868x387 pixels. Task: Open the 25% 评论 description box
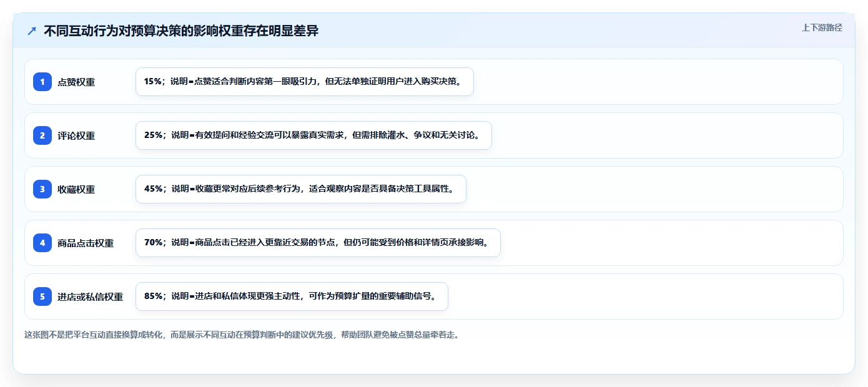coord(313,135)
